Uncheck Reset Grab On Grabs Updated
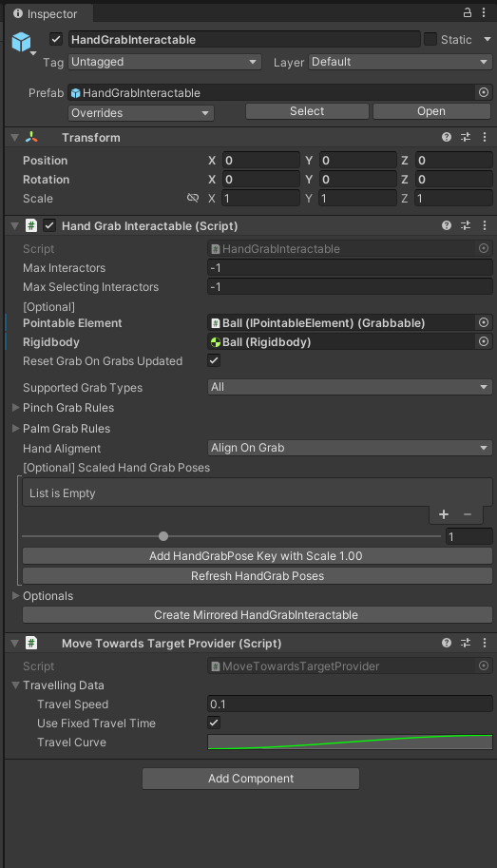 214,360
